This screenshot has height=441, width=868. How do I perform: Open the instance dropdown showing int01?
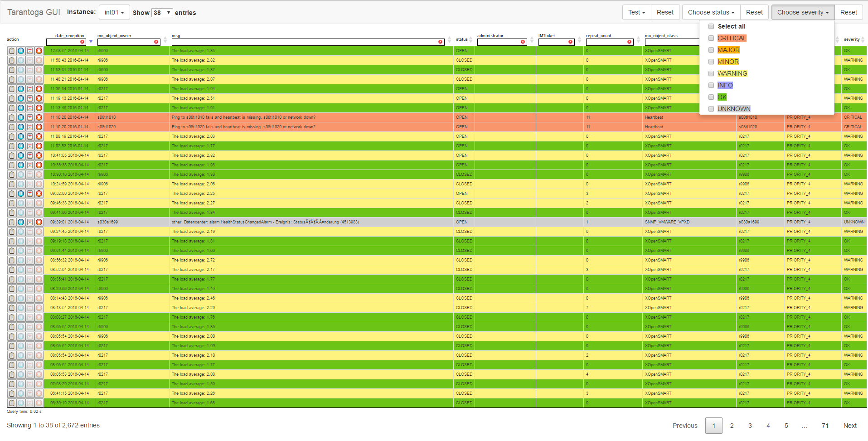point(114,12)
